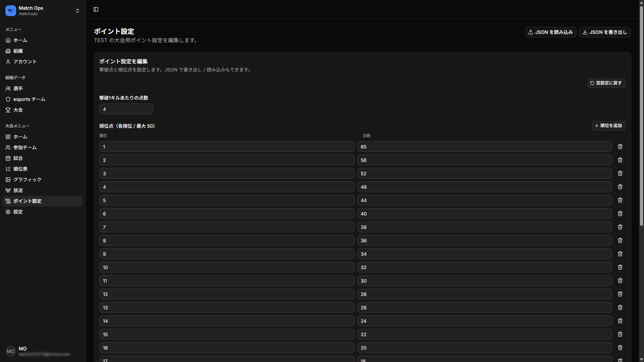Delete rank 14 row with trash icon
The height and width of the screenshot is (362, 644).
(x=620, y=321)
